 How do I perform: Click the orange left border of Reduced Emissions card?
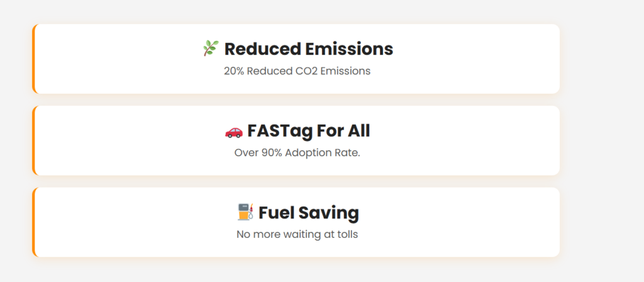point(33,59)
